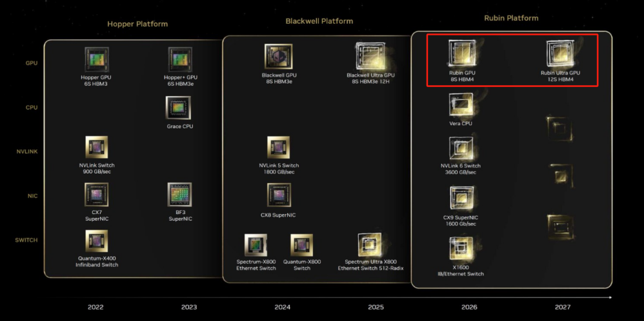Image resolution: width=644 pixels, height=321 pixels.
Task: Click the Blackwell Platform heading
Action: point(319,21)
